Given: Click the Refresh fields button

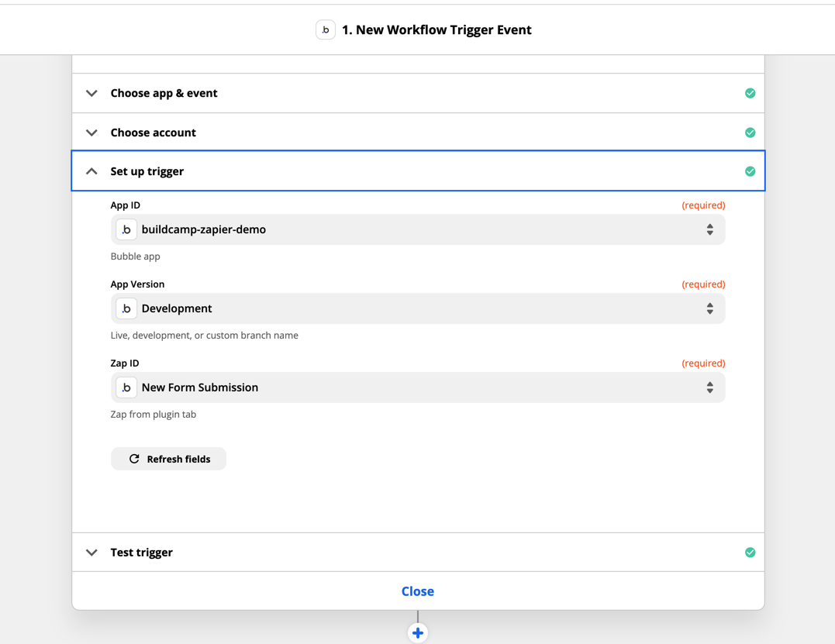Looking at the screenshot, I should [x=169, y=459].
